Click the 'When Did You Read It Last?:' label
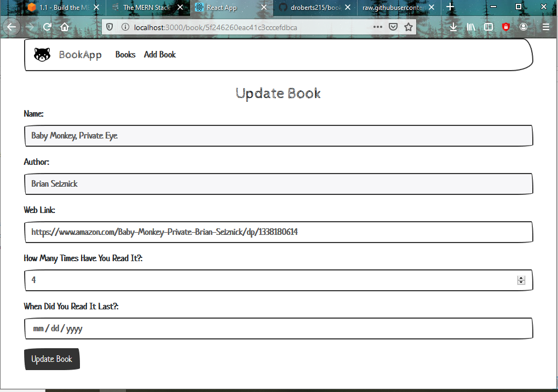The width and height of the screenshot is (558, 392). coord(71,306)
